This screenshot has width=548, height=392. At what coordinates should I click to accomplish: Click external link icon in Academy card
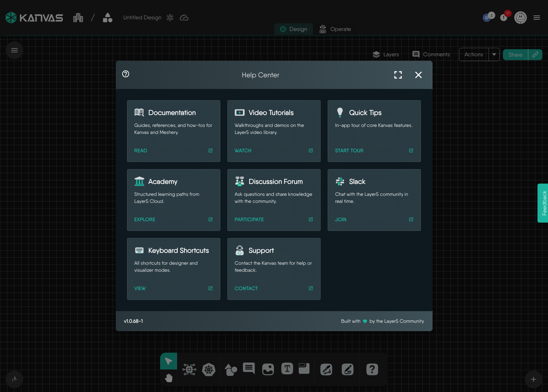tap(210, 219)
